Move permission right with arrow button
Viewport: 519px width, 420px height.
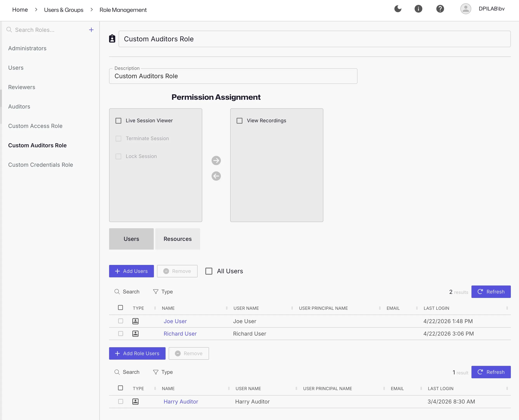coord(216,160)
